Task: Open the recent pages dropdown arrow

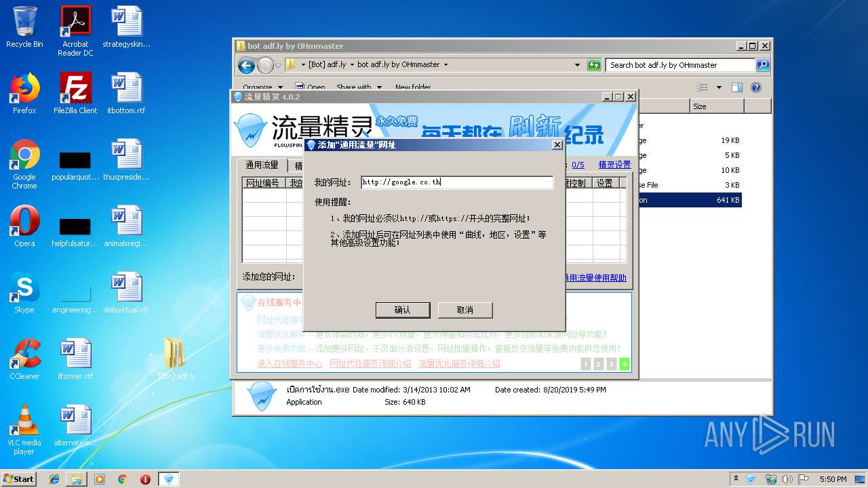Action: click(278, 66)
